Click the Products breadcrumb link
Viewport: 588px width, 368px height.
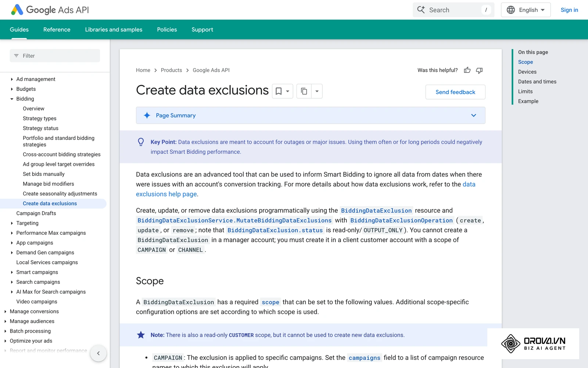(x=171, y=70)
